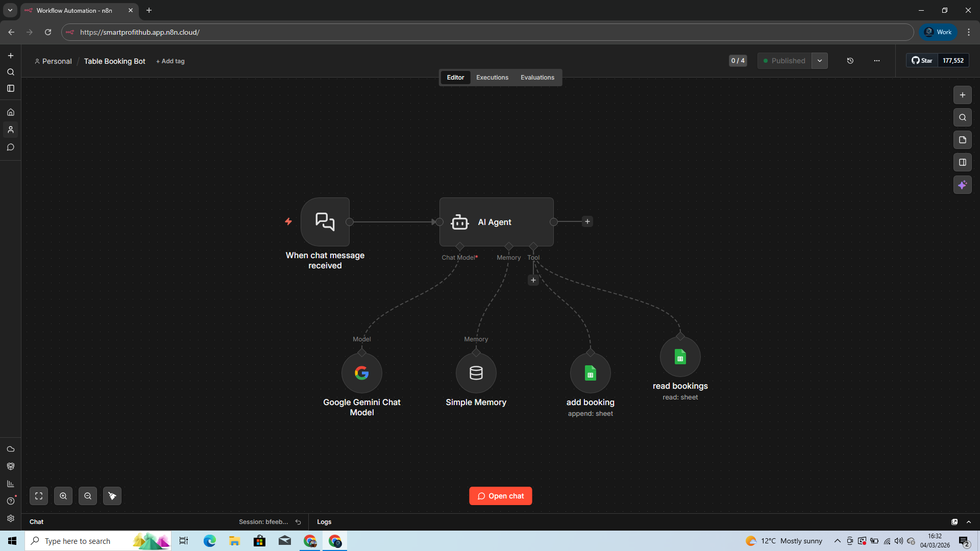Screen dimensions: 980x551
Task: Click the tidy up workflow icon
Action: [112, 496]
